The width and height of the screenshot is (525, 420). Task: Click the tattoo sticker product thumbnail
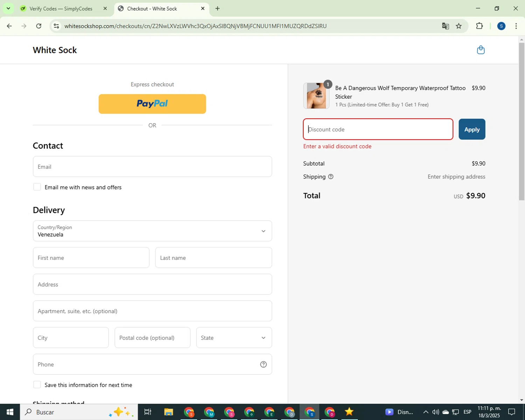pyautogui.click(x=316, y=96)
